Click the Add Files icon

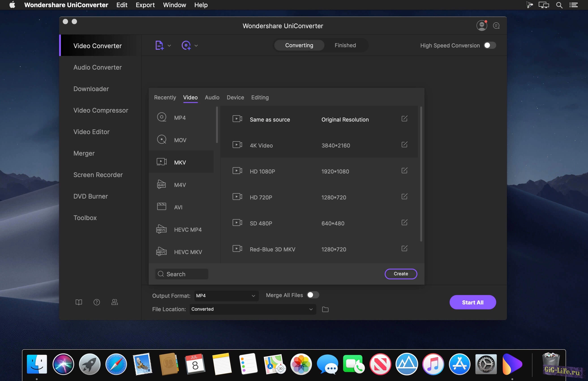coord(159,45)
